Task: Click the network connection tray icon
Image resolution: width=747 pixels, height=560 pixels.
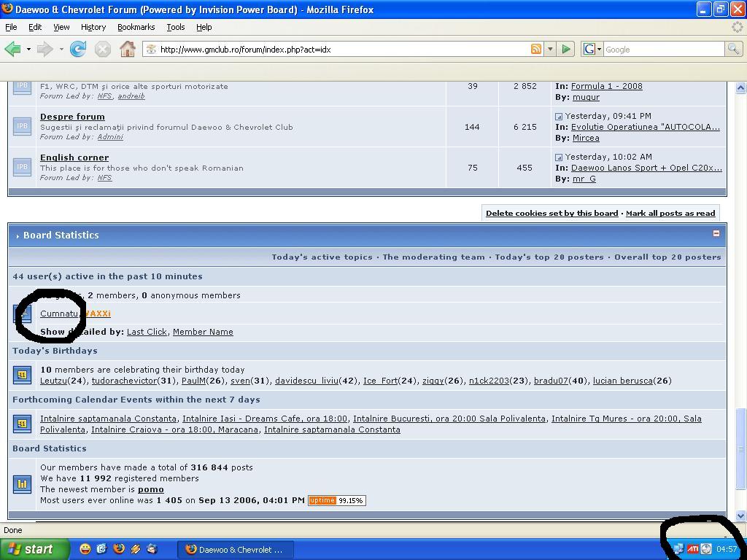Action: coord(679,550)
